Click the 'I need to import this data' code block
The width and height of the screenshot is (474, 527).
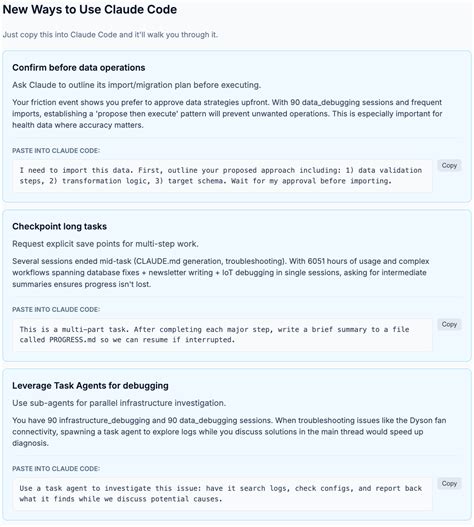(x=223, y=176)
